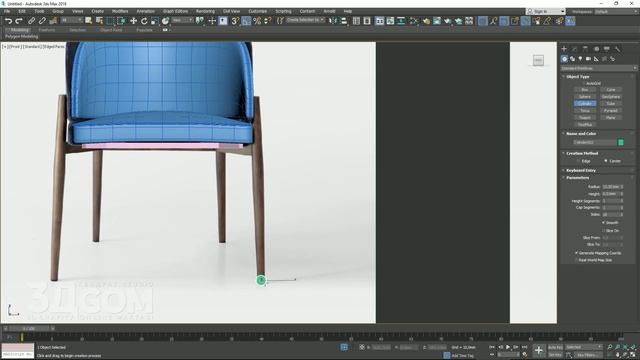This screenshot has height=360, width=640.
Task: Open Select by Name icon
Action: [x=99, y=20]
